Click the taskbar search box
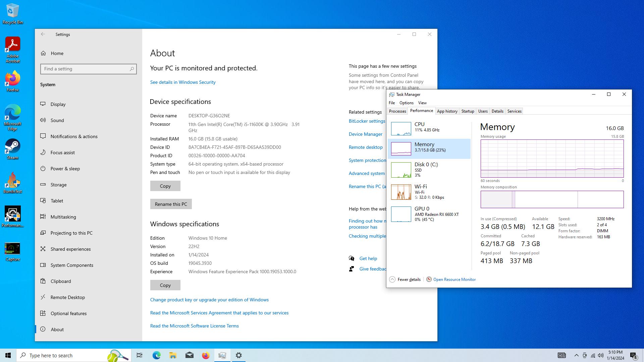The image size is (644, 362). [74, 355]
